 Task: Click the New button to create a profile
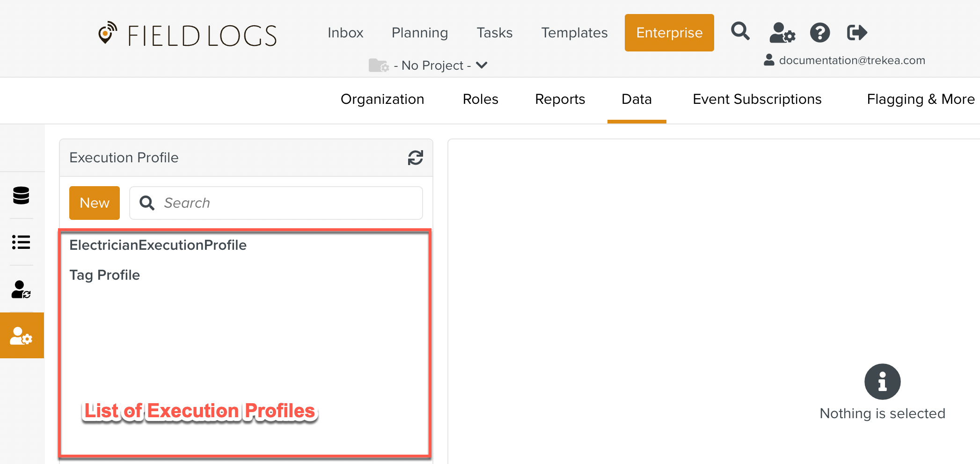[x=94, y=203]
